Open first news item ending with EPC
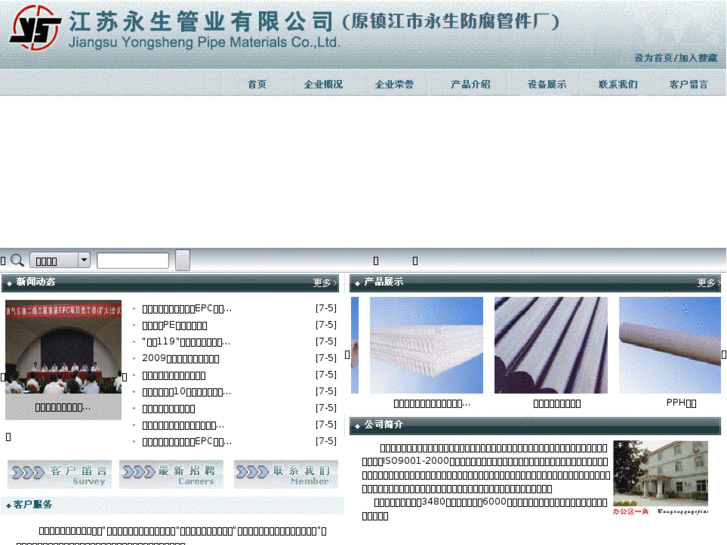727x545 pixels. (x=187, y=308)
